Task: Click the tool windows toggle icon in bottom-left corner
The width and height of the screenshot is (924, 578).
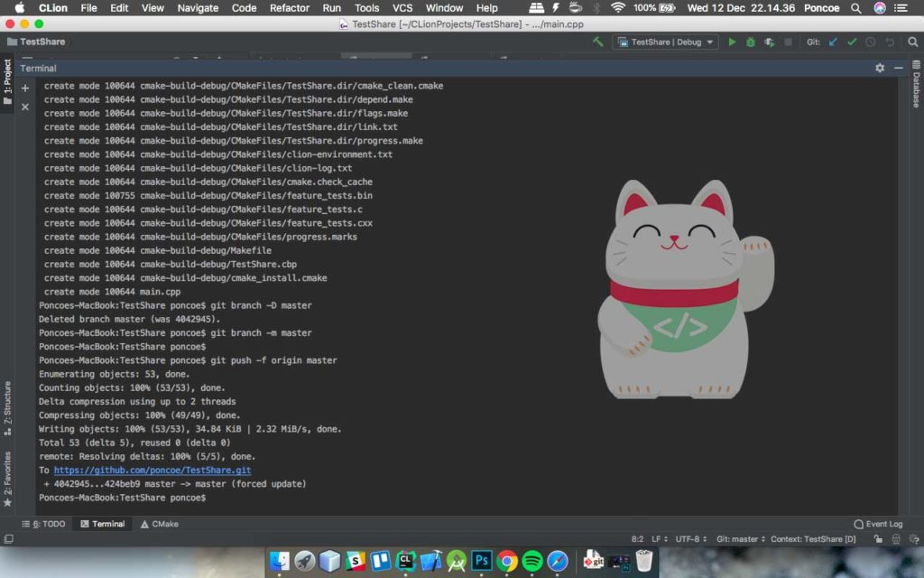Action: tap(8, 539)
